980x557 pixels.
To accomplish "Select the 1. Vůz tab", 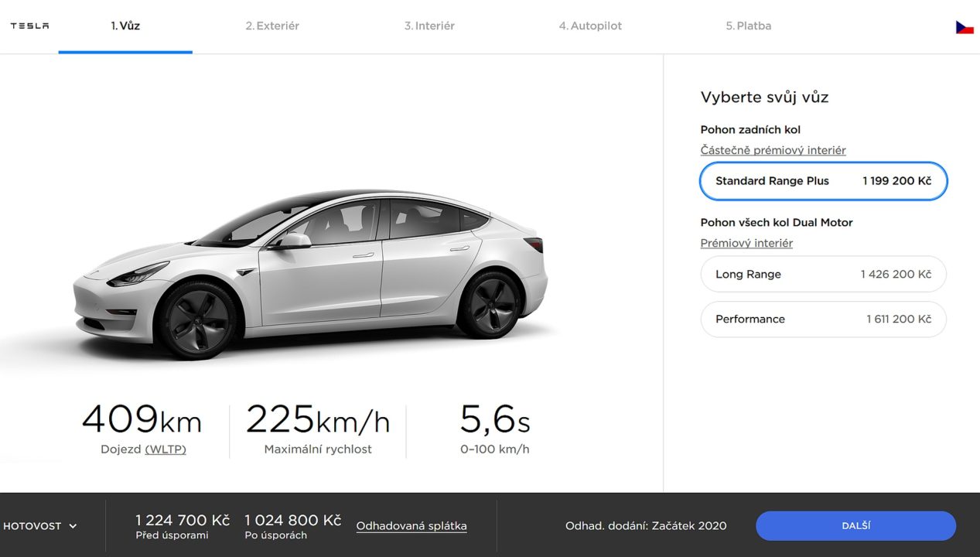I will coord(125,26).
